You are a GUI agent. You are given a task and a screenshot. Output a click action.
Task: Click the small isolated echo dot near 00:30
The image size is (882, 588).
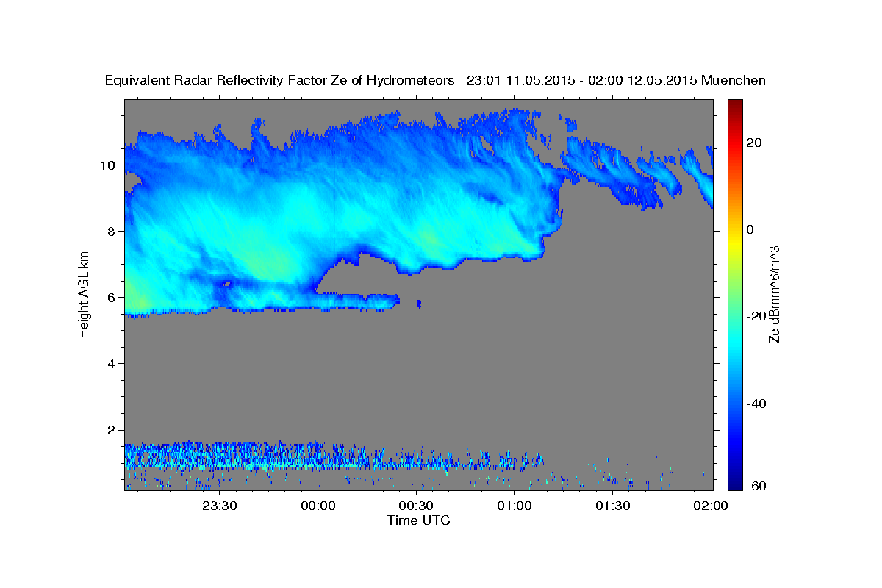pyautogui.click(x=419, y=303)
